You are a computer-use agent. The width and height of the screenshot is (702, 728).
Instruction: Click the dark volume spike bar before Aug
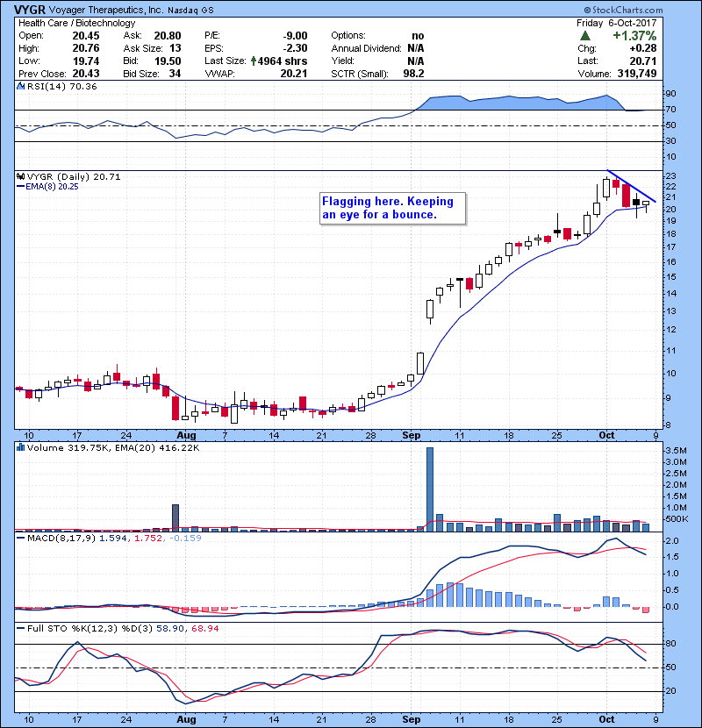click(175, 517)
